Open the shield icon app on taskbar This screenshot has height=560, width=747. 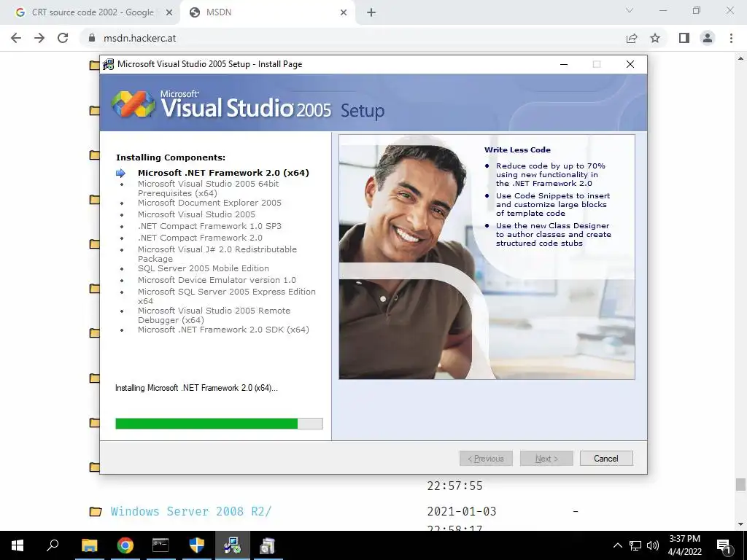coord(196,545)
